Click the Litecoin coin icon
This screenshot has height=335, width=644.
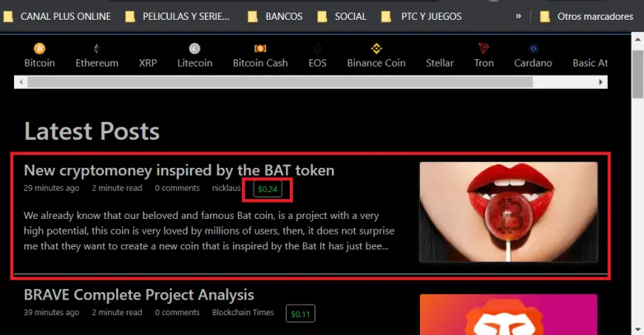(194, 49)
